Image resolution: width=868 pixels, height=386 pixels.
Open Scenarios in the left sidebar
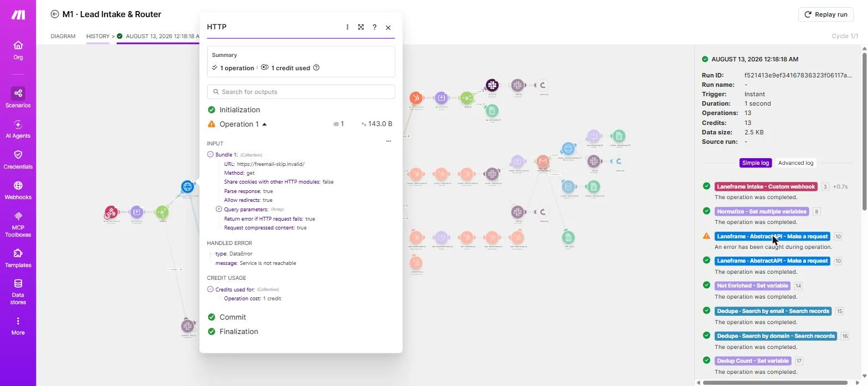click(18, 97)
